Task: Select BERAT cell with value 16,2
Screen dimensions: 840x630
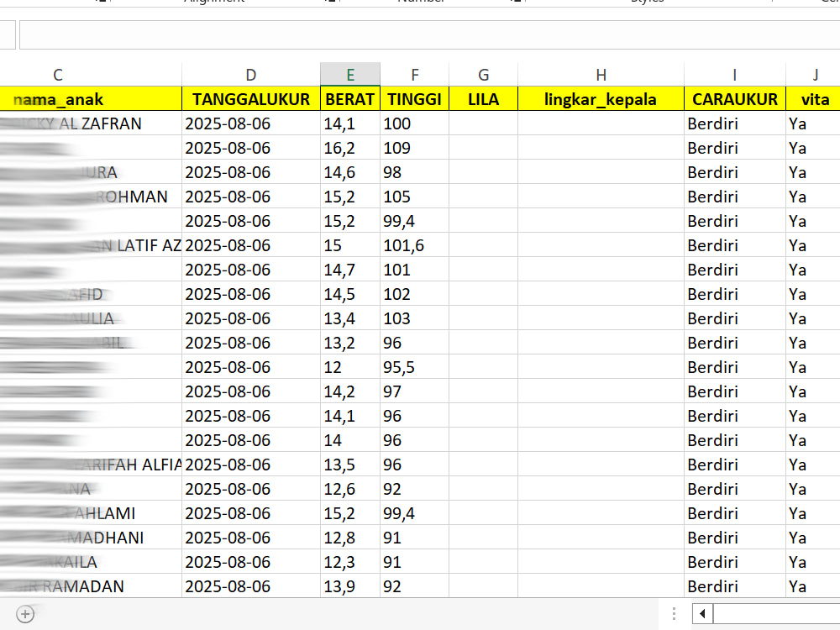Action: coord(350,148)
